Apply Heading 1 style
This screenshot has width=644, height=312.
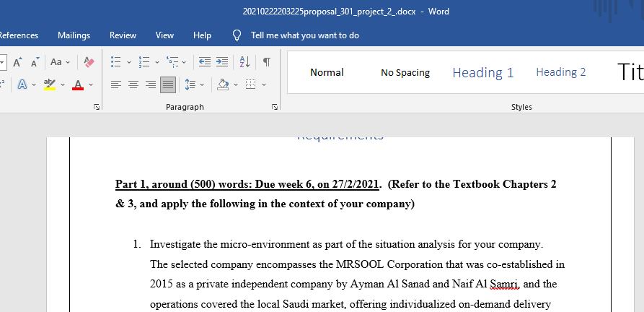[482, 72]
